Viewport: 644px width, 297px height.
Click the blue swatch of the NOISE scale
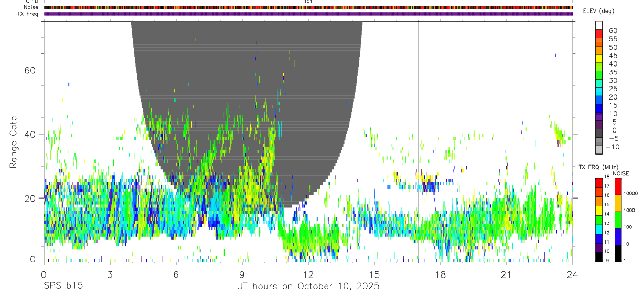[x=618, y=237]
